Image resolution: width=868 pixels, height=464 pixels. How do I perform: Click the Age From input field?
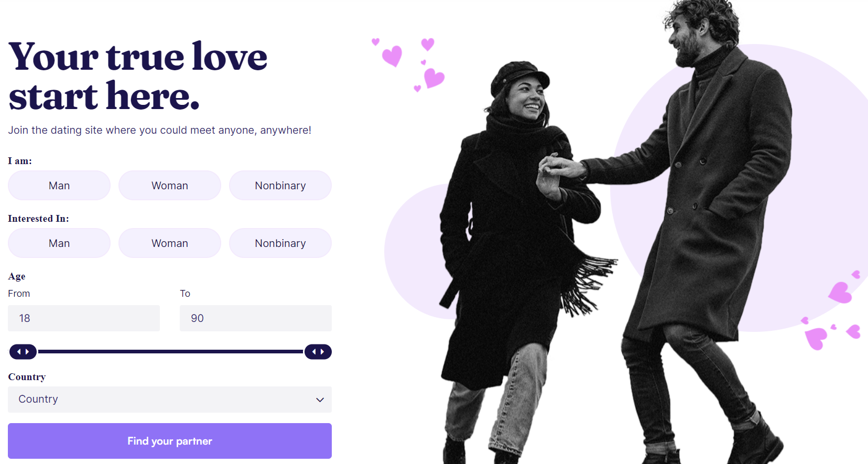click(84, 318)
